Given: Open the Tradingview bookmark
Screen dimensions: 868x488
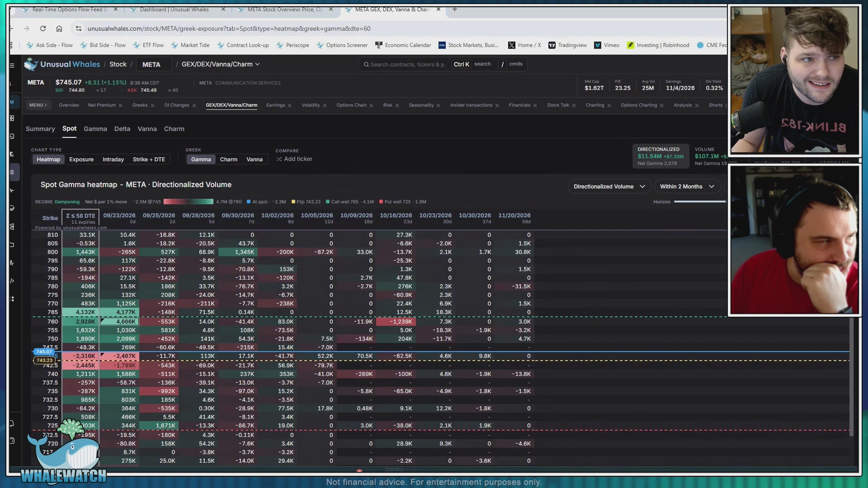Looking at the screenshot, I should pos(567,45).
